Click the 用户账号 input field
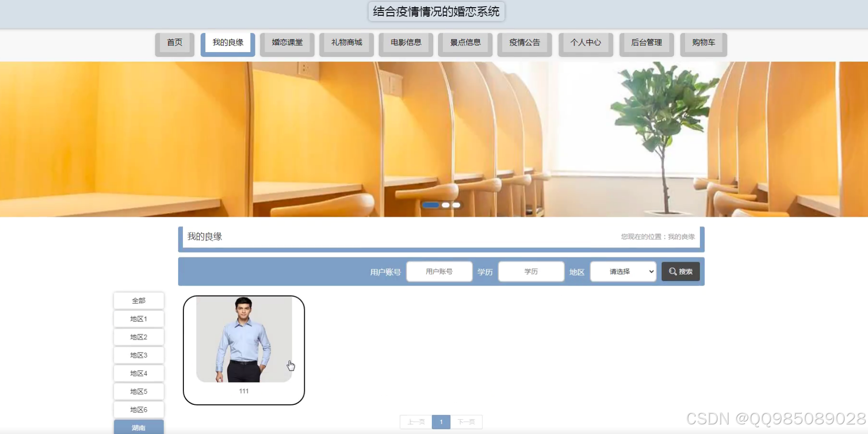 click(x=439, y=271)
